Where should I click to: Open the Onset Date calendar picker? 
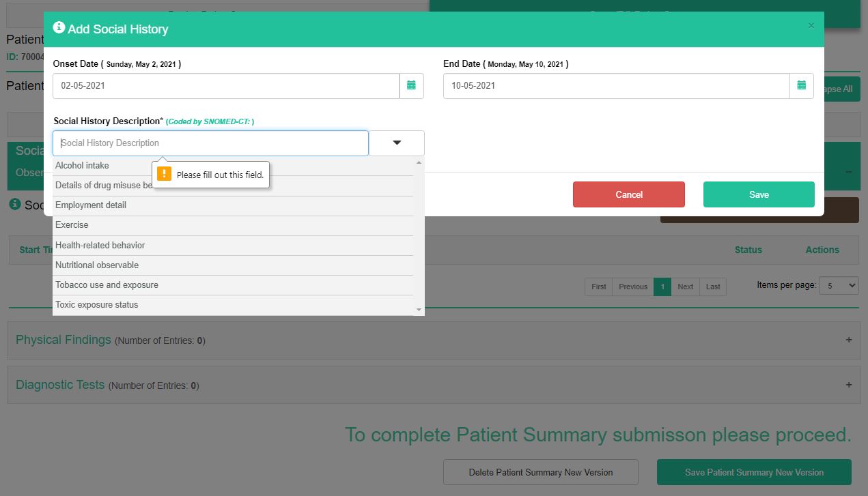[x=411, y=86]
